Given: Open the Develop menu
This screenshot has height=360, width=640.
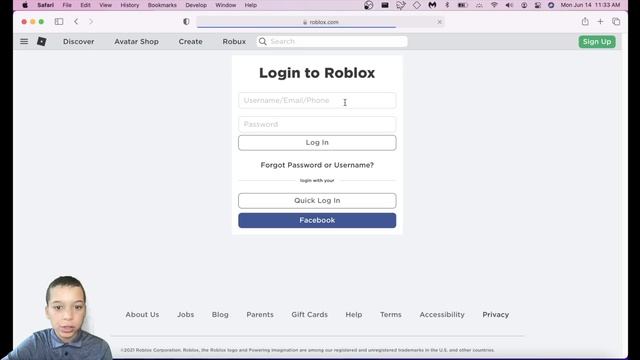Looking at the screenshot, I should pos(196,5).
